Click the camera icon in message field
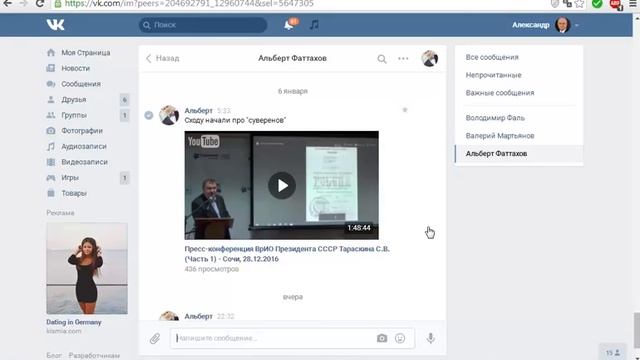The height and width of the screenshot is (360, 640). click(382, 338)
